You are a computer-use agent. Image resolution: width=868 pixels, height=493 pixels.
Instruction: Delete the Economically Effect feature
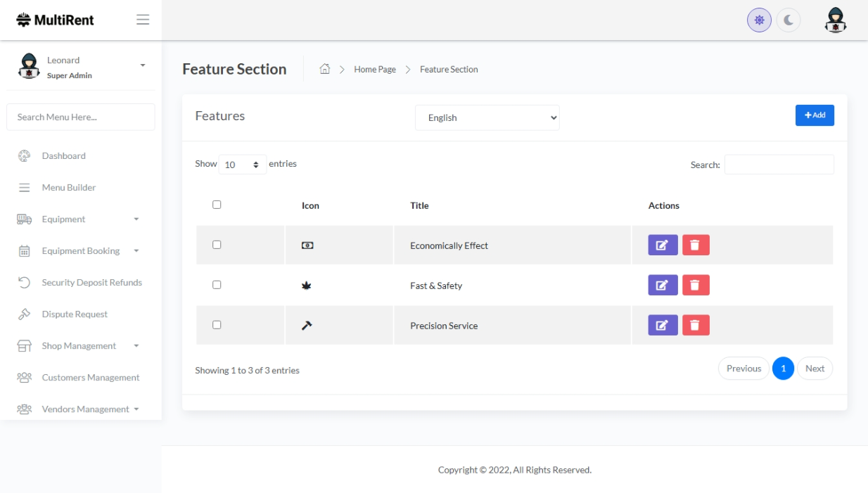(x=695, y=245)
